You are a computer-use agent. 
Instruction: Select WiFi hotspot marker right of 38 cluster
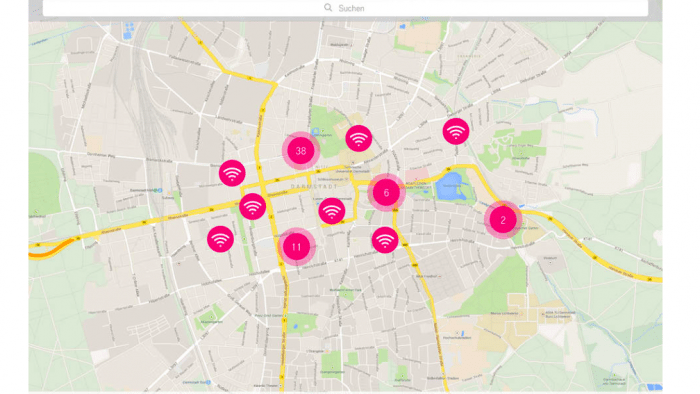click(358, 138)
